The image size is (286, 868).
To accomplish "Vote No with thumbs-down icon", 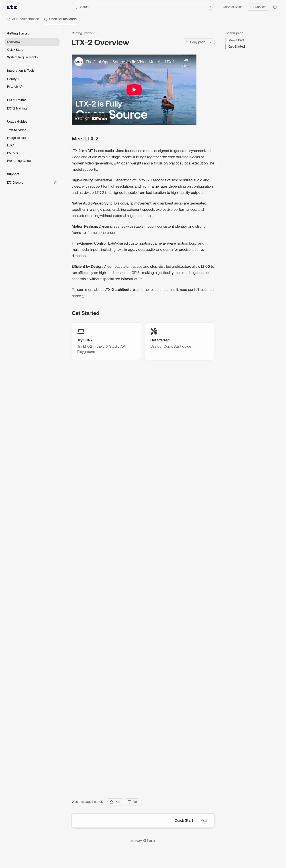I will pyautogui.click(x=132, y=802).
